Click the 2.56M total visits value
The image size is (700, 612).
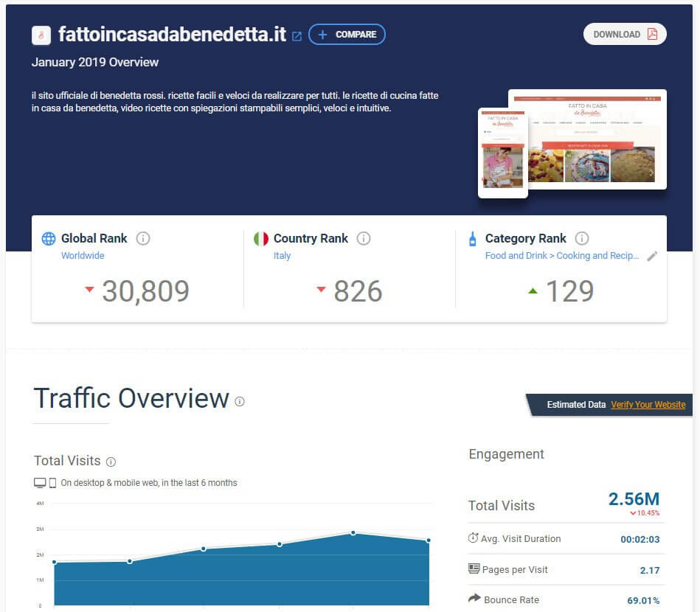(x=634, y=499)
